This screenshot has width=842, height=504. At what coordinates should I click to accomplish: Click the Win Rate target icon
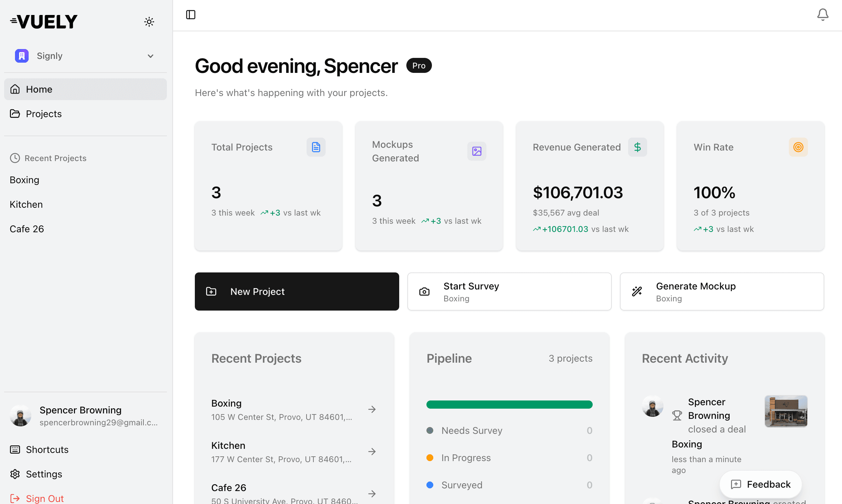798,147
